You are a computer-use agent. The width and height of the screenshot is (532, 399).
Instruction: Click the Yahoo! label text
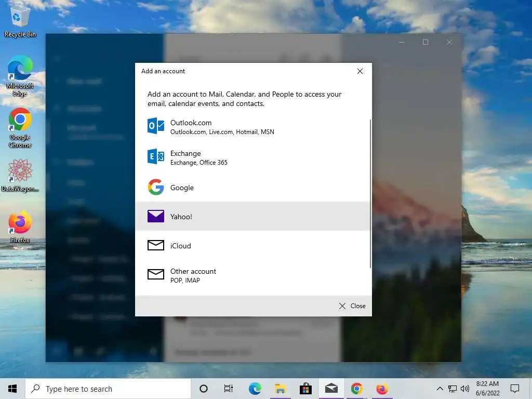click(181, 217)
